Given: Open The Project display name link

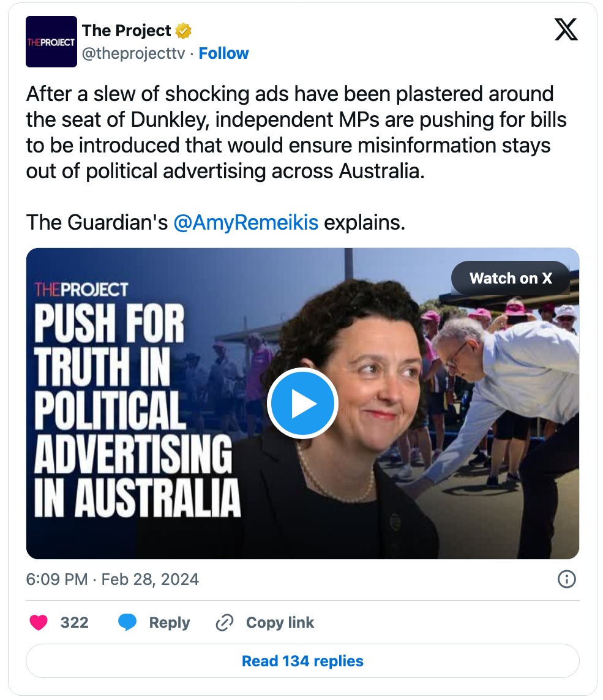Looking at the screenshot, I should click(x=126, y=30).
